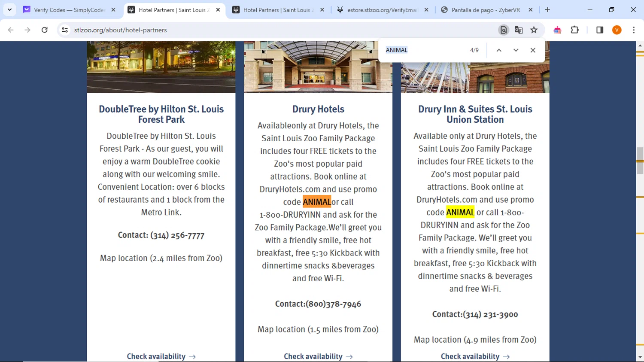Reload the current page
This screenshot has width=644, height=362.
tap(45, 30)
